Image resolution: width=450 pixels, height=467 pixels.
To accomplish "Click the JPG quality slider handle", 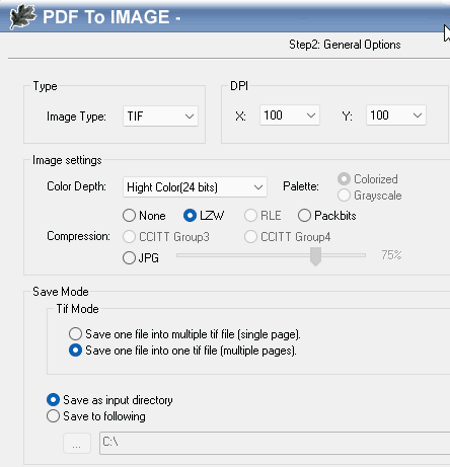I will [x=315, y=256].
